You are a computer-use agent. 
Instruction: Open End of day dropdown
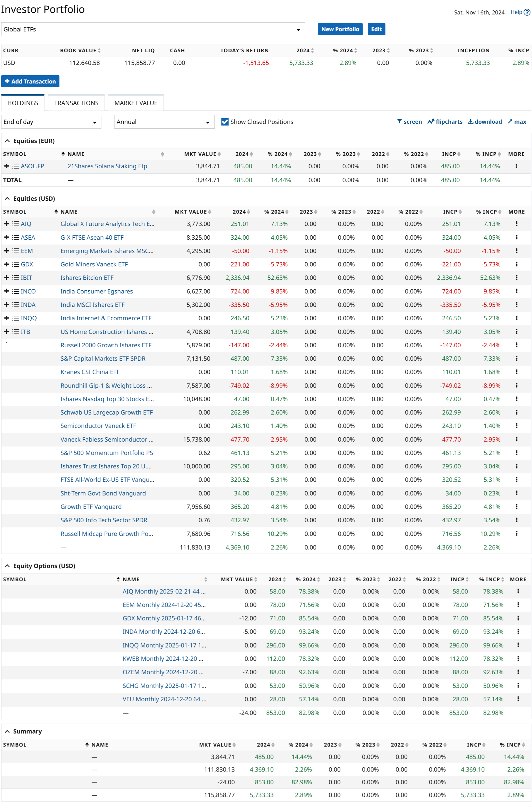(x=51, y=122)
